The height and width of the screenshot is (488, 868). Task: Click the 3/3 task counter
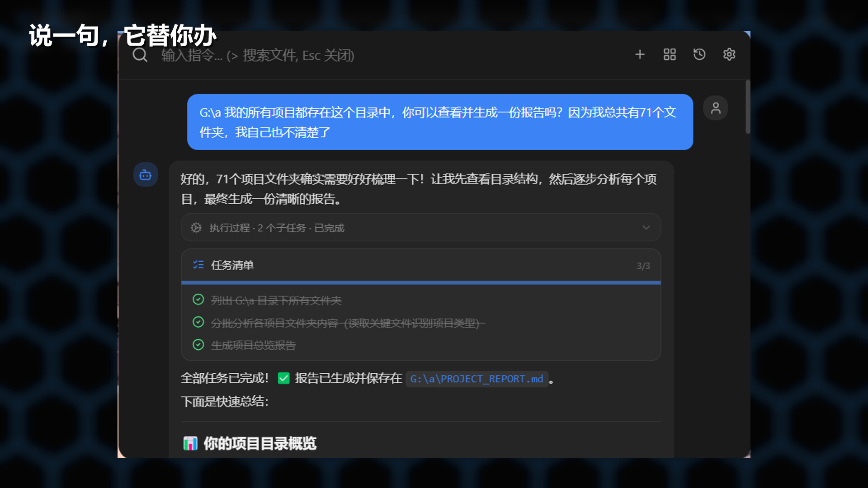(643, 266)
